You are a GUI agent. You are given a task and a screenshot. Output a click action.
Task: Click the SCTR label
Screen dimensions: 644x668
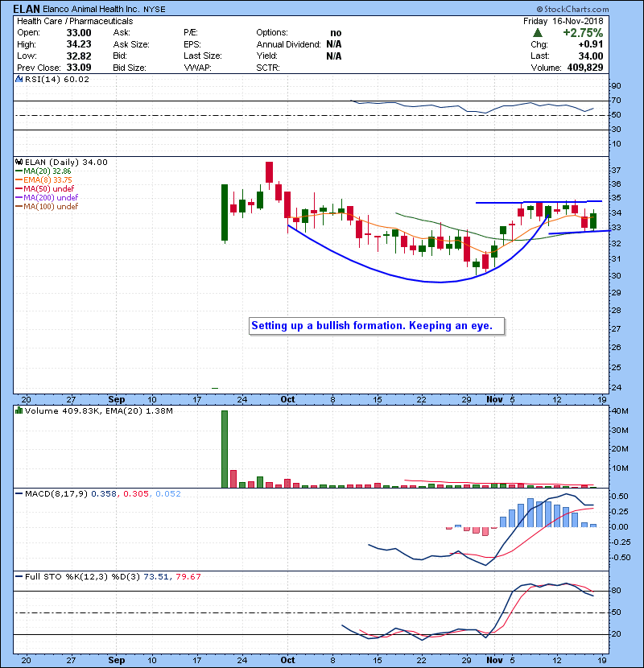[268, 68]
